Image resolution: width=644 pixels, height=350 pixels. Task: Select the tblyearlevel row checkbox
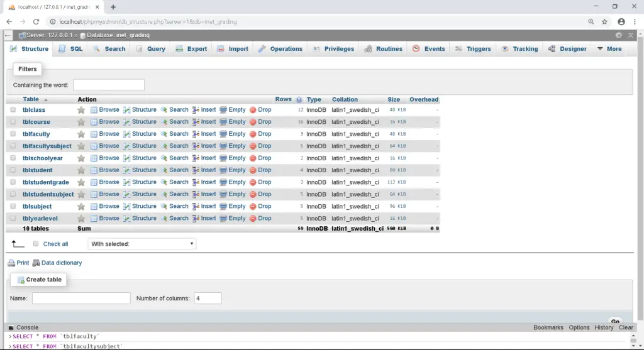click(x=13, y=219)
